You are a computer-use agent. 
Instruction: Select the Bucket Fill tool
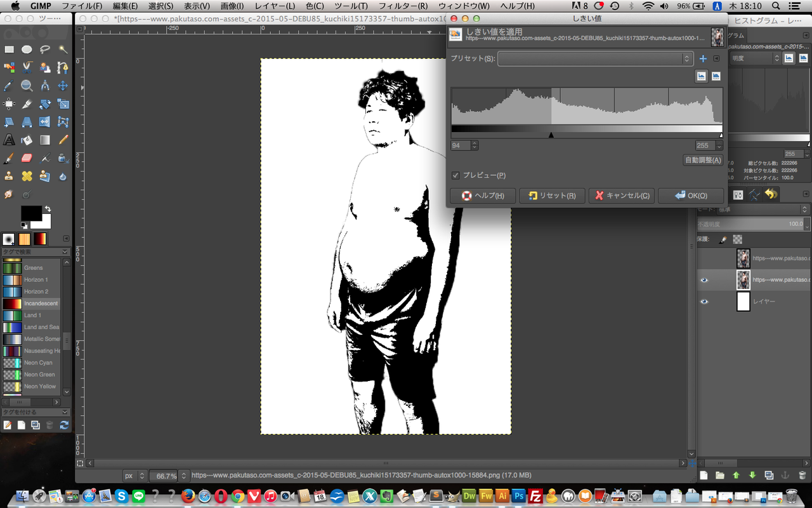pyautogui.click(x=27, y=140)
